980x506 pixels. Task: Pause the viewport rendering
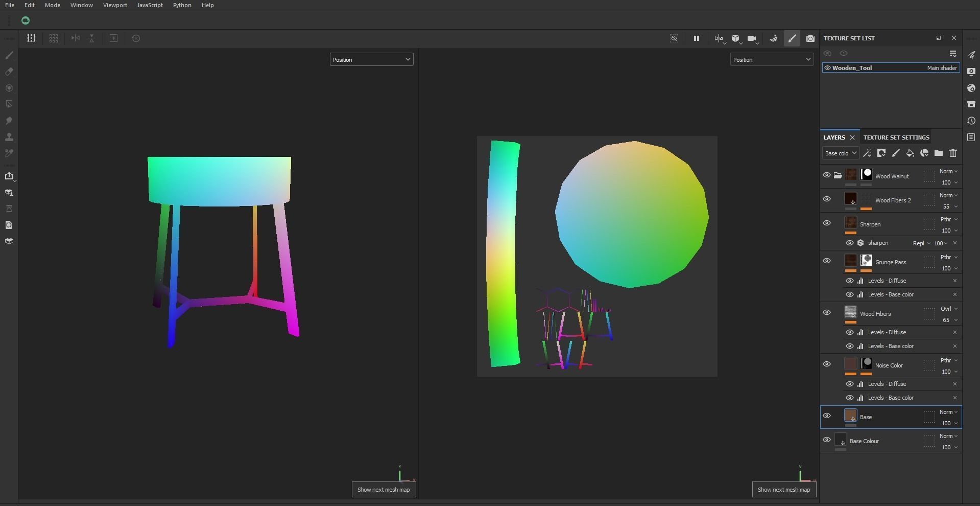pyautogui.click(x=696, y=38)
